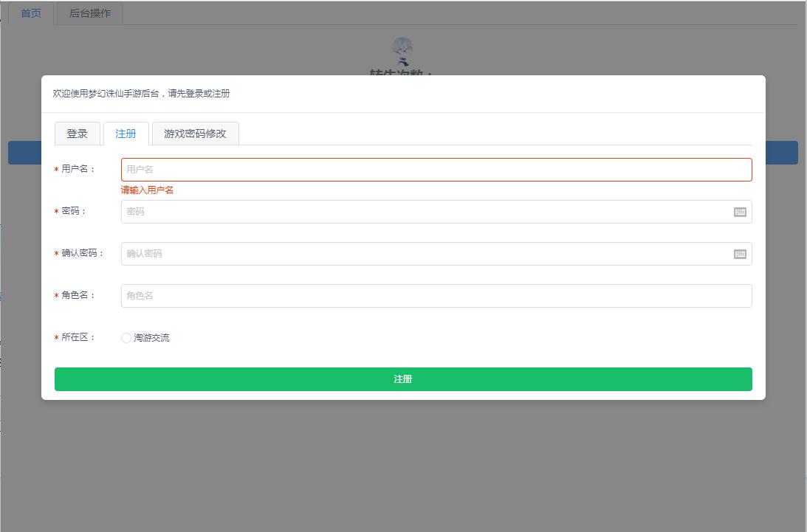The image size is (807, 532).
Task: Click the 用户名: field label
Action: [78, 169]
